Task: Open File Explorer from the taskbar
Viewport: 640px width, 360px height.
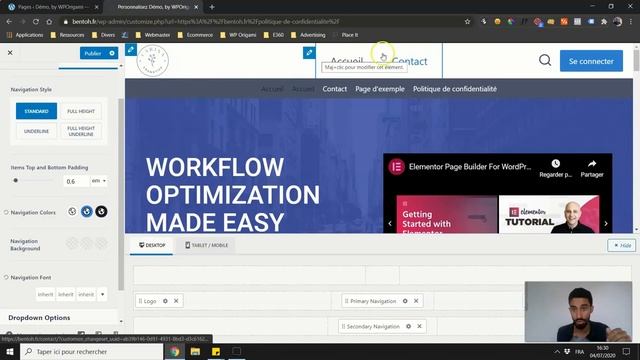Action: point(195,351)
